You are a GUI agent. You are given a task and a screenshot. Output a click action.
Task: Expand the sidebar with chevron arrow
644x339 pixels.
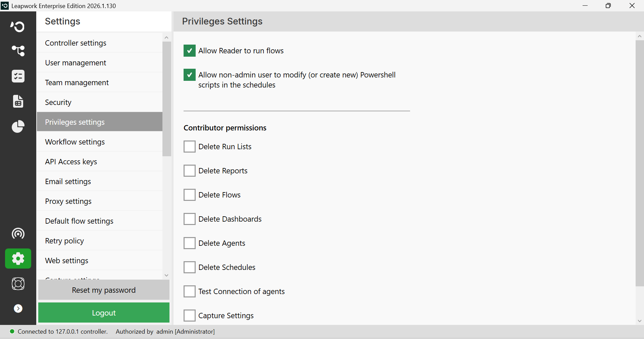pyautogui.click(x=18, y=308)
